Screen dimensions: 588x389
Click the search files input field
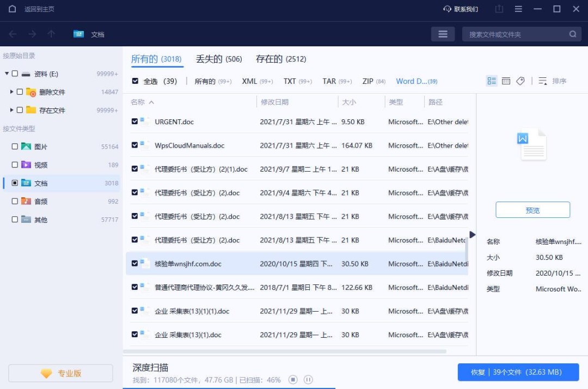pyautogui.click(x=517, y=34)
